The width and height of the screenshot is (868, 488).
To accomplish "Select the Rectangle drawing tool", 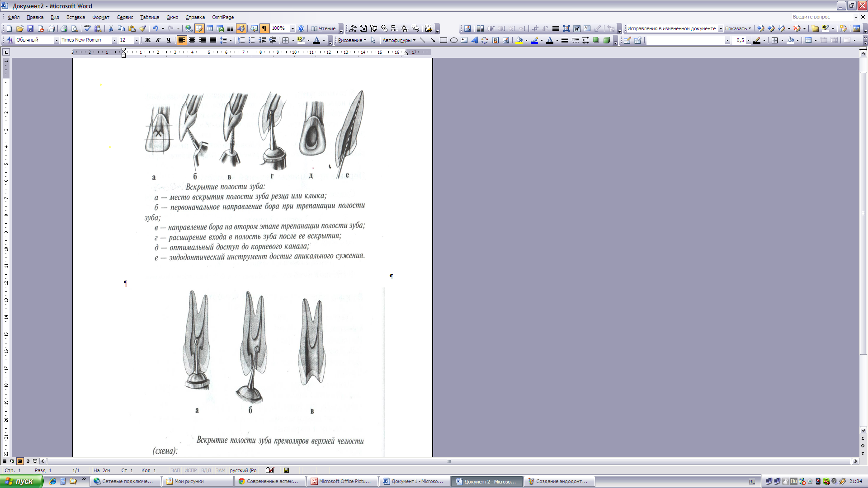I will pos(443,40).
